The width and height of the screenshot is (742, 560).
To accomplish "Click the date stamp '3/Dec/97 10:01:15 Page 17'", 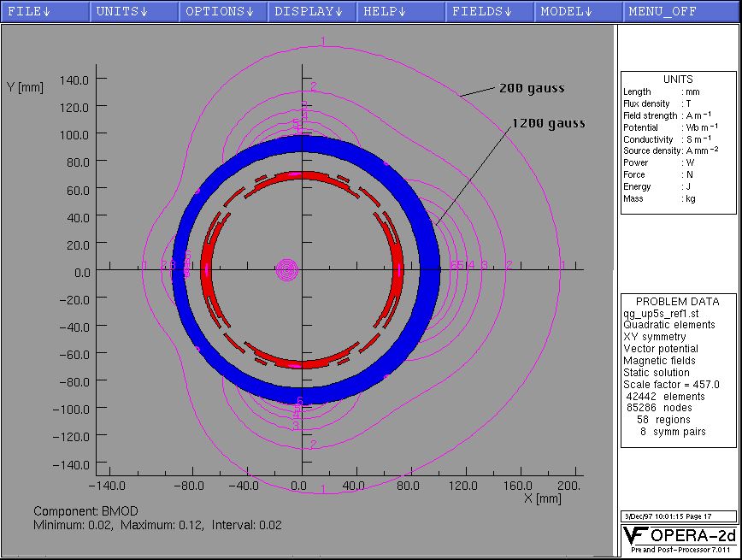I will coord(668,516).
